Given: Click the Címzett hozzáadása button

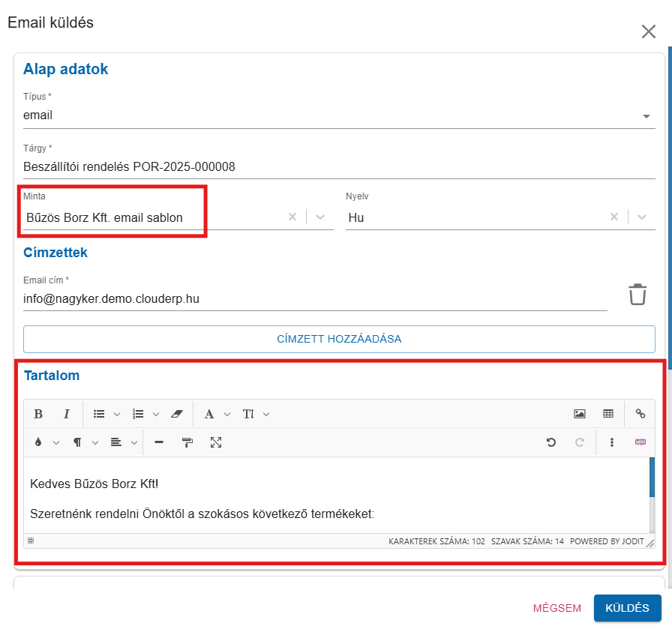Looking at the screenshot, I should tap(339, 339).
